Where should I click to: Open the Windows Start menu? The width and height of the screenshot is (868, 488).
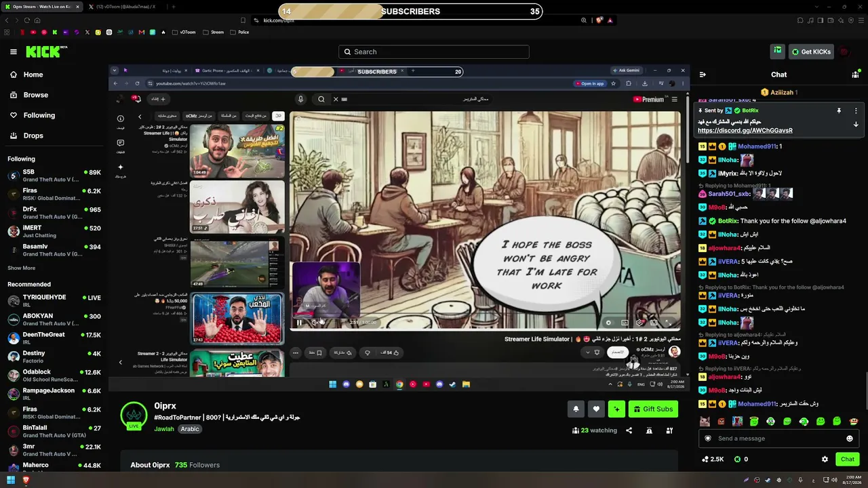[11, 480]
